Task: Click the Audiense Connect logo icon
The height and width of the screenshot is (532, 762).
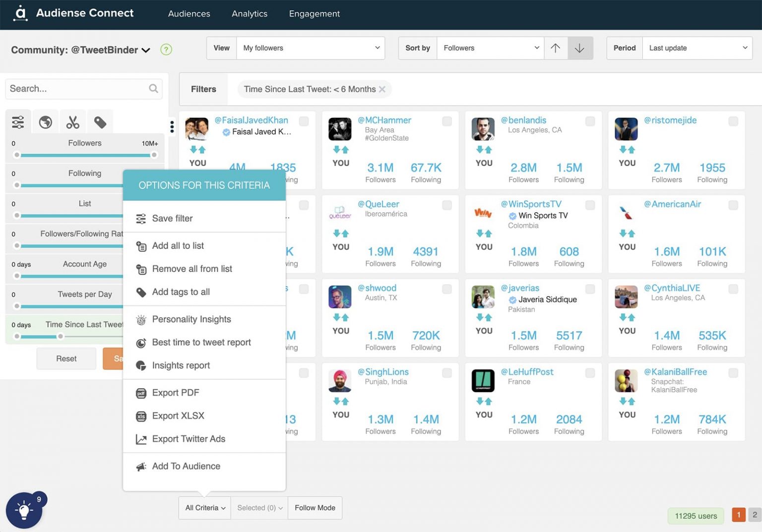Action: (20, 13)
